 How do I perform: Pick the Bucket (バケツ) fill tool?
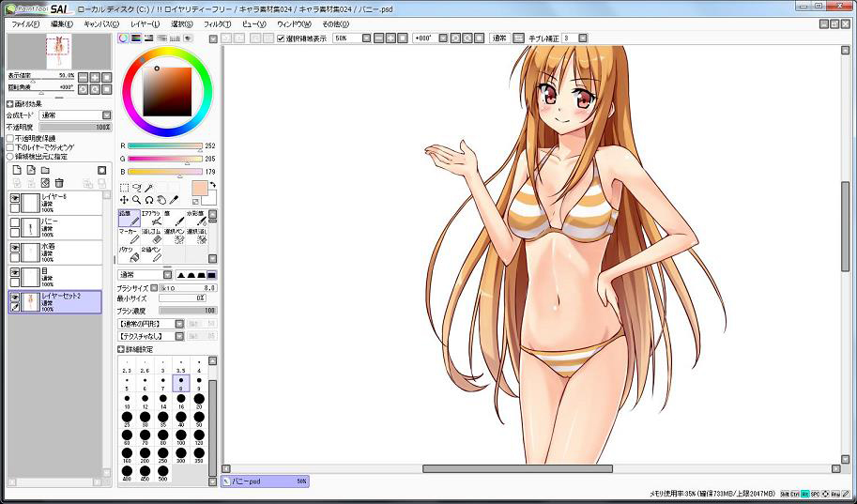(x=129, y=254)
